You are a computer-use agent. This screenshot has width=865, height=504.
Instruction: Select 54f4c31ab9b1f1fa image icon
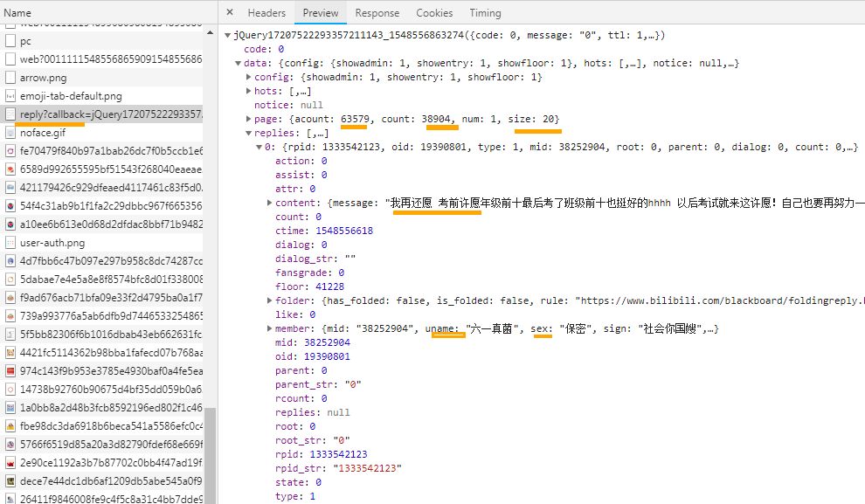click(10, 205)
